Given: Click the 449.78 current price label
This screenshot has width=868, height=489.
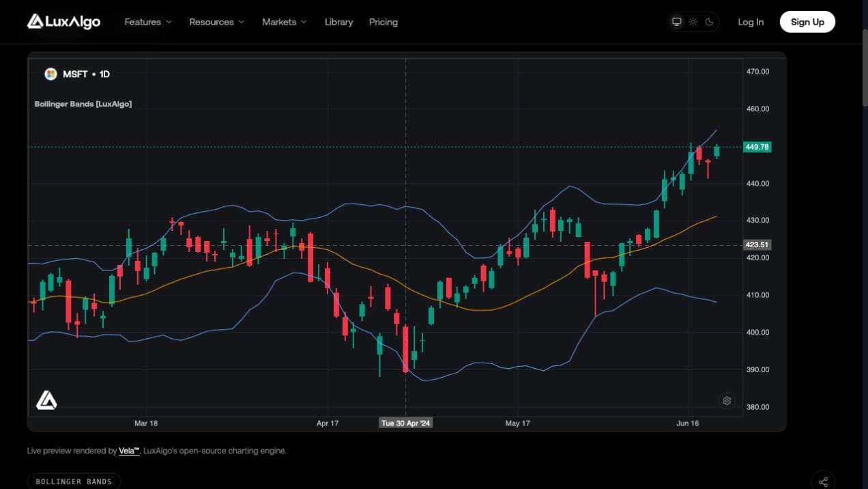Looking at the screenshot, I should pyautogui.click(x=757, y=147).
